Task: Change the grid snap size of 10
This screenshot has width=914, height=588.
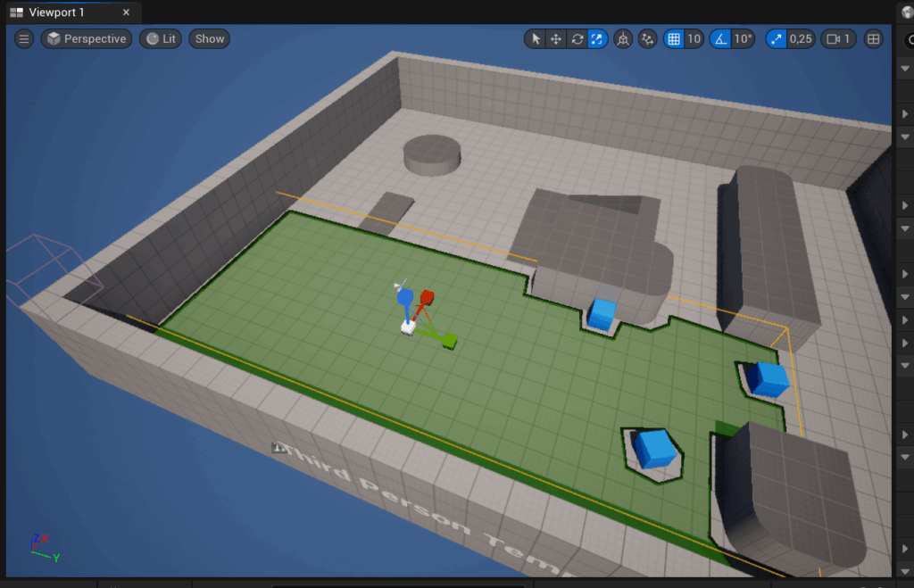Action: point(694,39)
